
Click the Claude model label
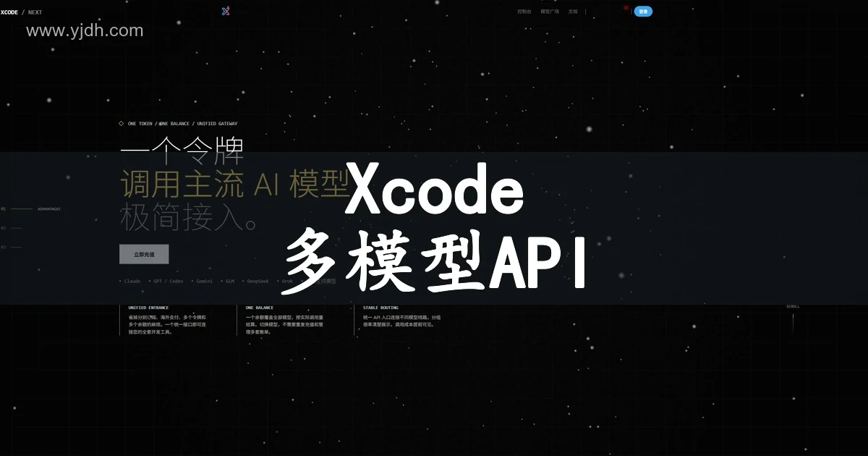click(132, 281)
